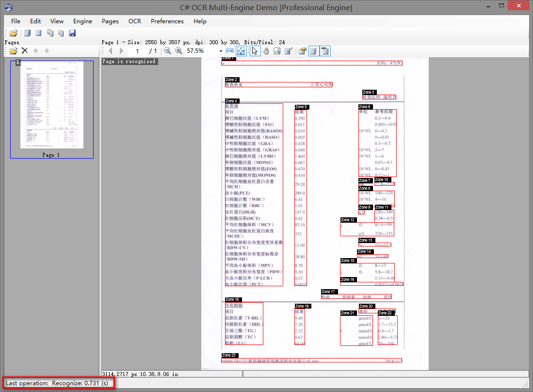The image size is (533, 392).
Task: Open the Engine menu
Action: tap(82, 21)
